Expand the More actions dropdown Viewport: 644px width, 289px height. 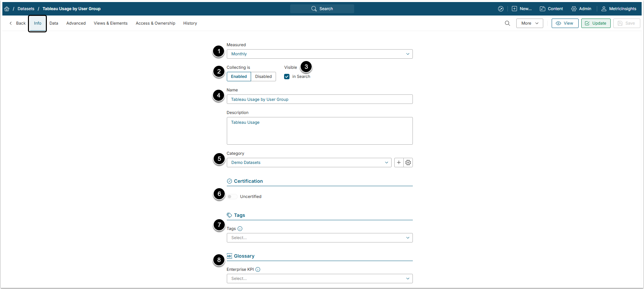coord(530,23)
